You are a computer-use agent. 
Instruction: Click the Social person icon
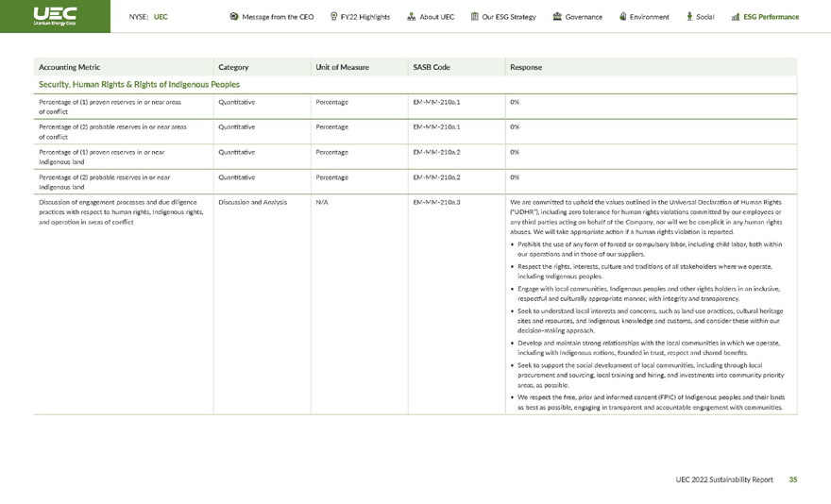pyautogui.click(x=689, y=17)
